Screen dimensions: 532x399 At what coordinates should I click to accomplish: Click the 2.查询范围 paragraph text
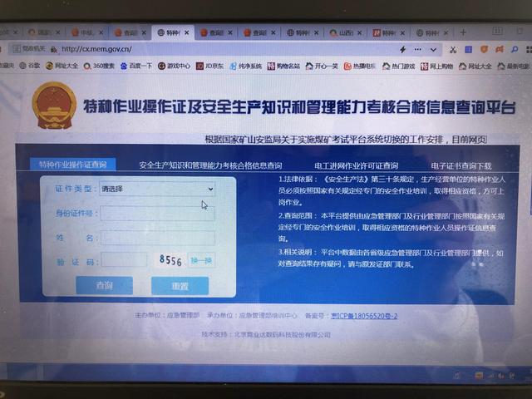(x=392, y=227)
